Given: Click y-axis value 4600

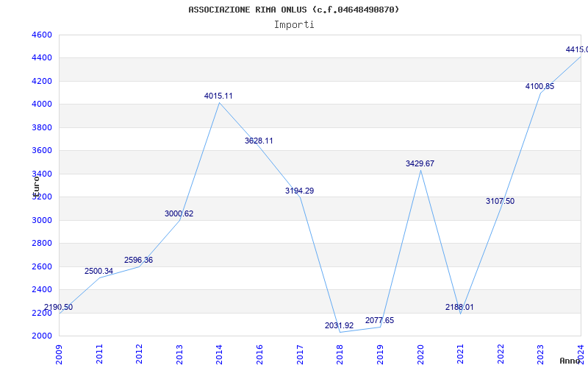Looking at the screenshot, I should (42, 35).
